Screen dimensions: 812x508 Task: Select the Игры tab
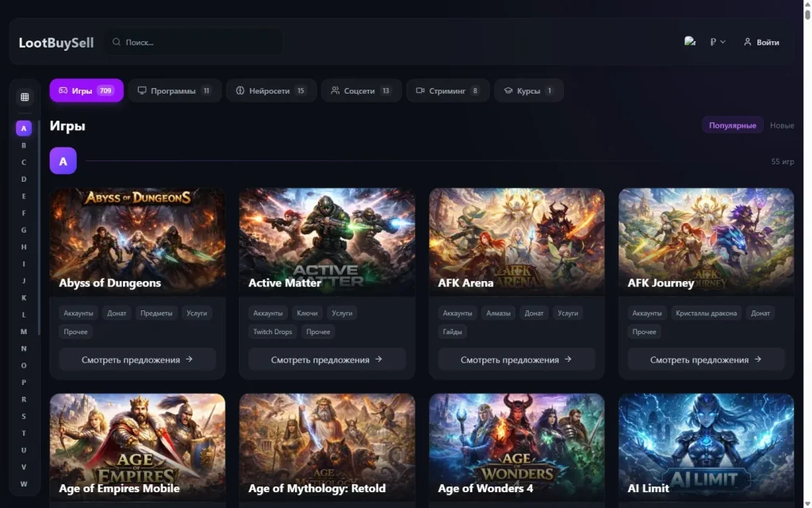pos(86,90)
